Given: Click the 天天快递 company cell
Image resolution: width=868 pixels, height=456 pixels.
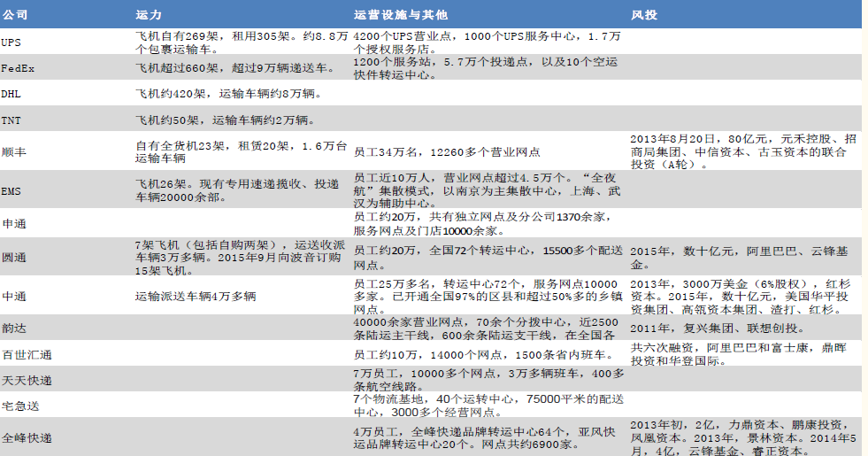Looking at the screenshot, I should click(27, 381).
